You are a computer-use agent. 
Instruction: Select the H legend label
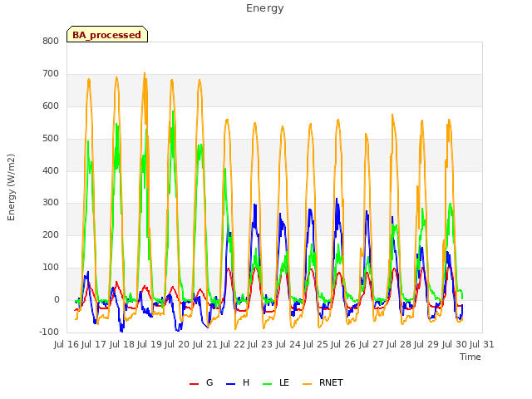(x=246, y=382)
